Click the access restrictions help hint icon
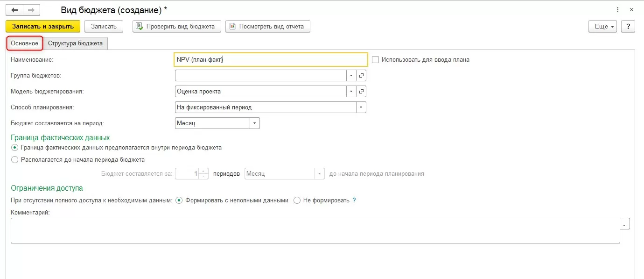The height and width of the screenshot is (279, 644). click(354, 200)
